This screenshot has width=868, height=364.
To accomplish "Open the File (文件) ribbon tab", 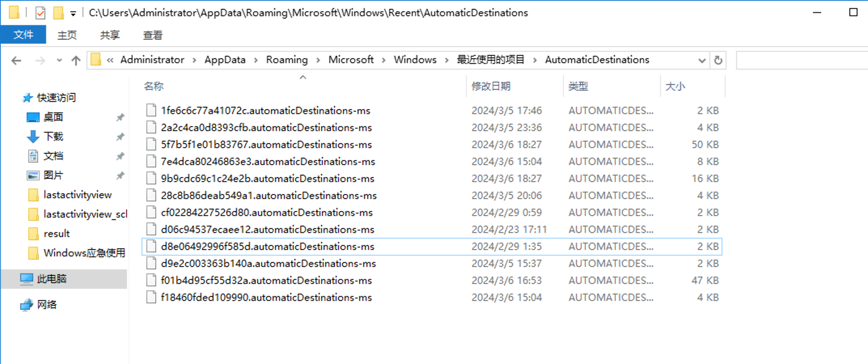I will click(23, 35).
